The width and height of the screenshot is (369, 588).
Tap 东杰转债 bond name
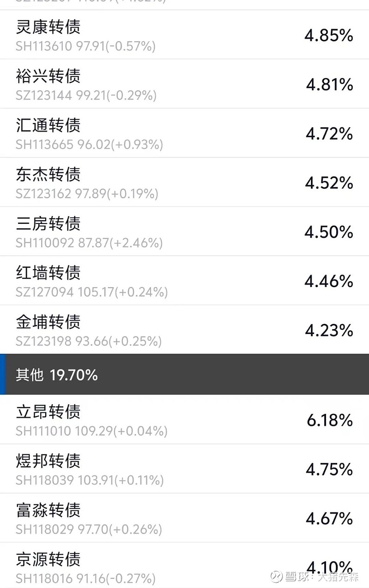[x=48, y=174]
